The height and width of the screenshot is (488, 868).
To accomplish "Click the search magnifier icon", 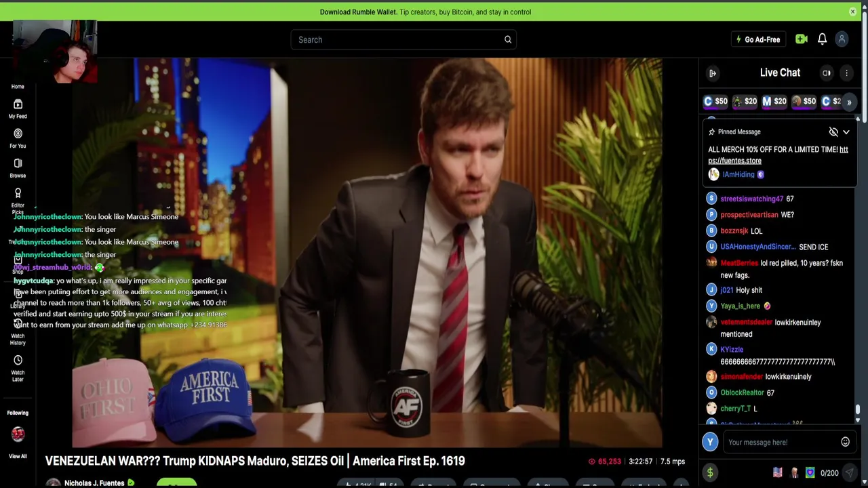I will pyautogui.click(x=508, y=39).
